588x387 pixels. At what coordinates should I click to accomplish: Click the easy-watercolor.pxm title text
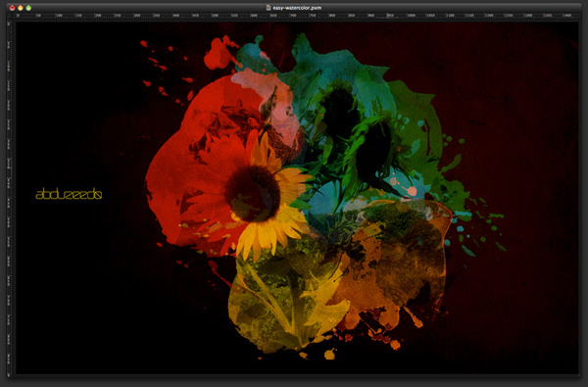click(297, 8)
